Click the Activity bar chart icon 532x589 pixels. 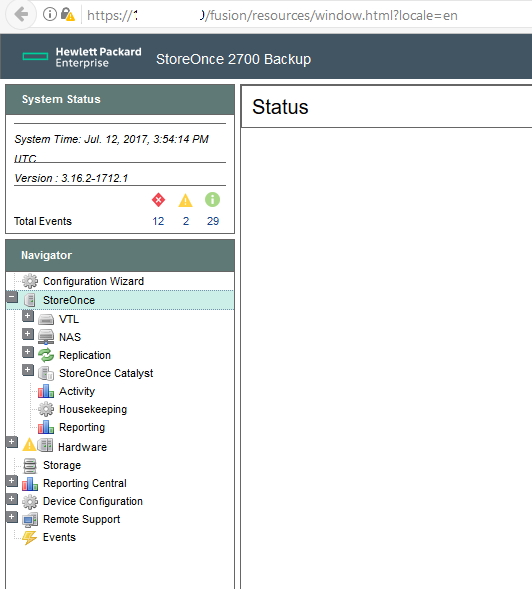pos(46,391)
